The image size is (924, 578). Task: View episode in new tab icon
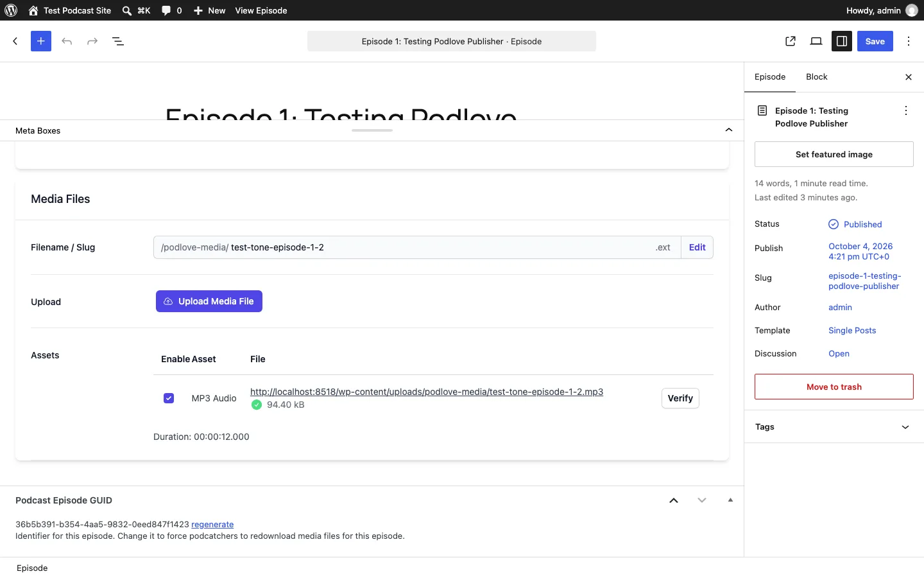(x=791, y=41)
